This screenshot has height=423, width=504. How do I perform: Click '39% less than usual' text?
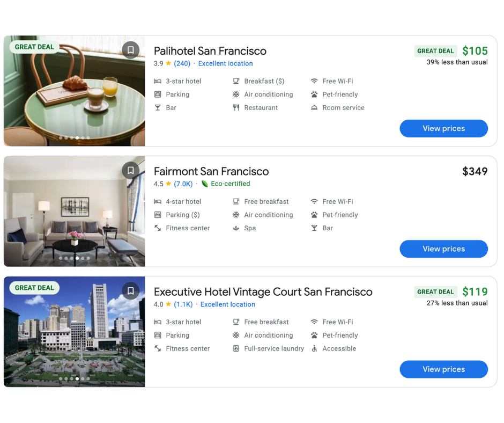(457, 62)
